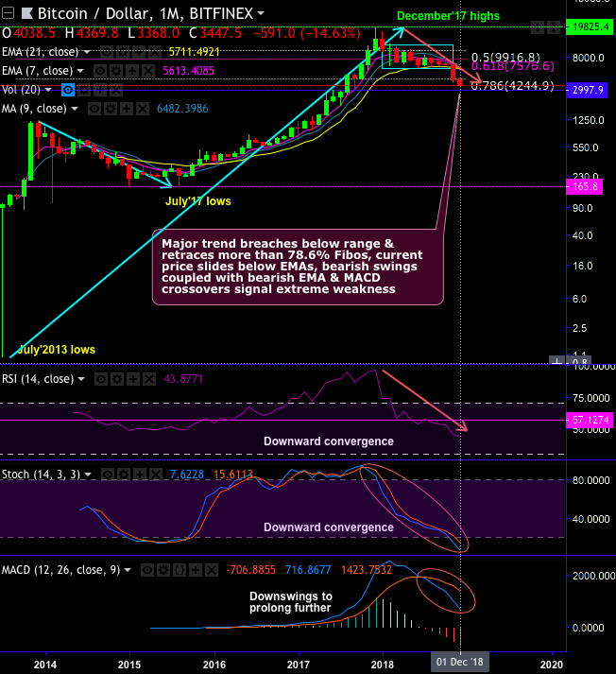Open settings gear for EMA (7, close)
616x674 pixels.
pos(116,71)
